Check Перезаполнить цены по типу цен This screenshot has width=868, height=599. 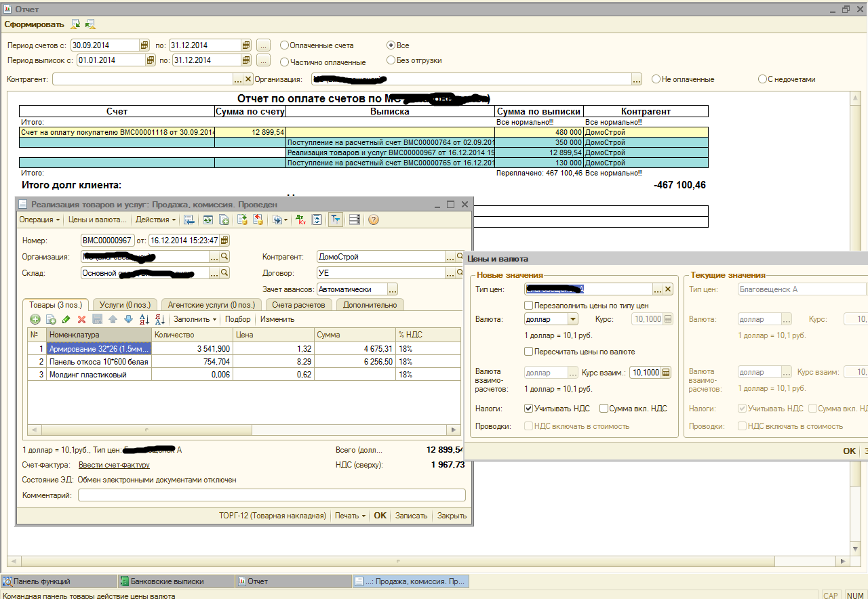click(529, 306)
